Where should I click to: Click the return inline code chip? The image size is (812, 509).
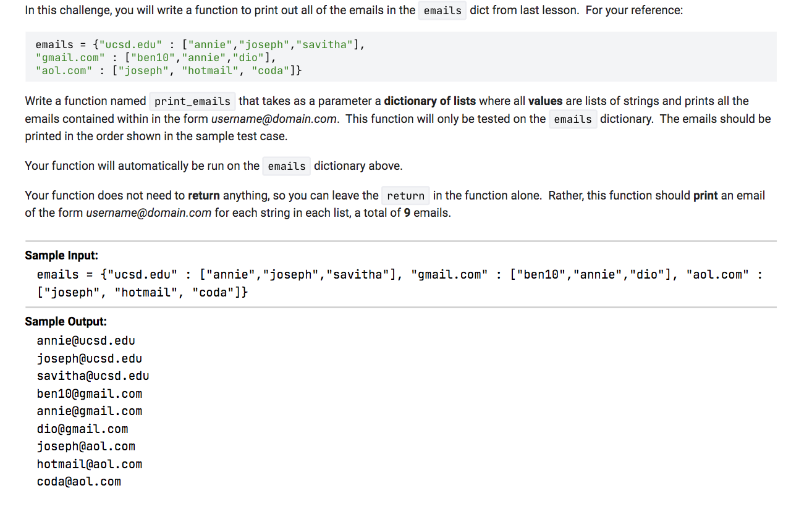[405, 195]
